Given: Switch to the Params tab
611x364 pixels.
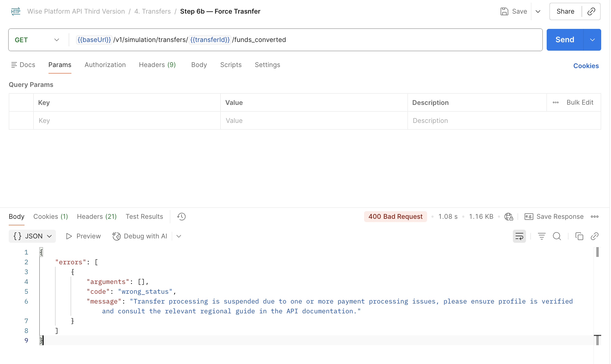Looking at the screenshot, I should click(x=60, y=65).
